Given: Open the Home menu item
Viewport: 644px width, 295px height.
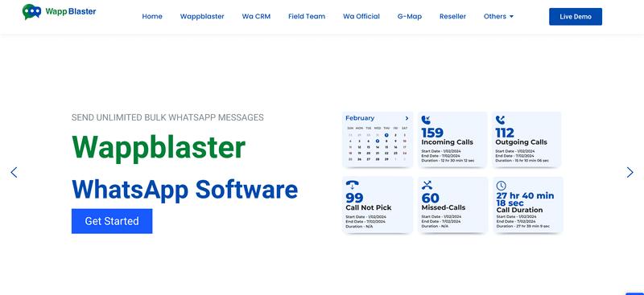Looking at the screenshot, I should (152, 16).
